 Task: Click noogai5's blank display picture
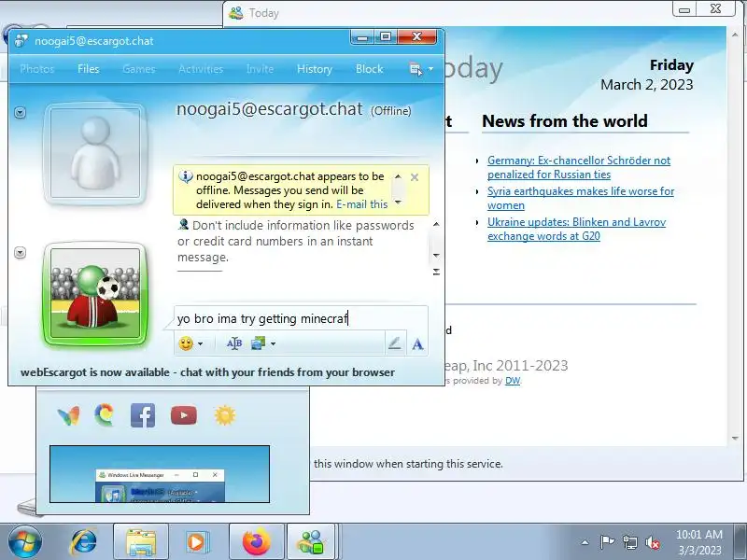[x=95, y=153]
